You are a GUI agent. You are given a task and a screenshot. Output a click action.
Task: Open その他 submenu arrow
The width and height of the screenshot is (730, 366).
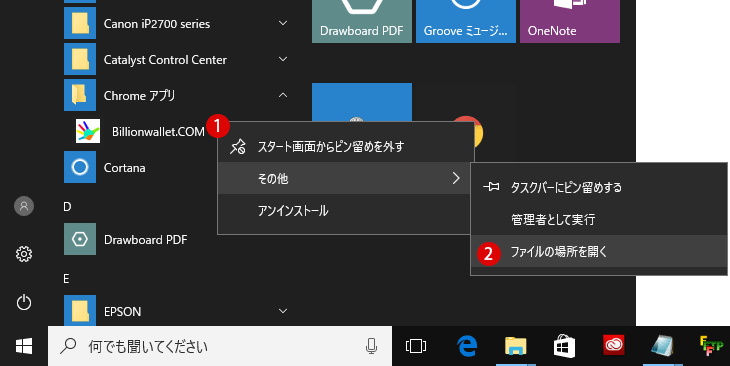click(456, 178)
